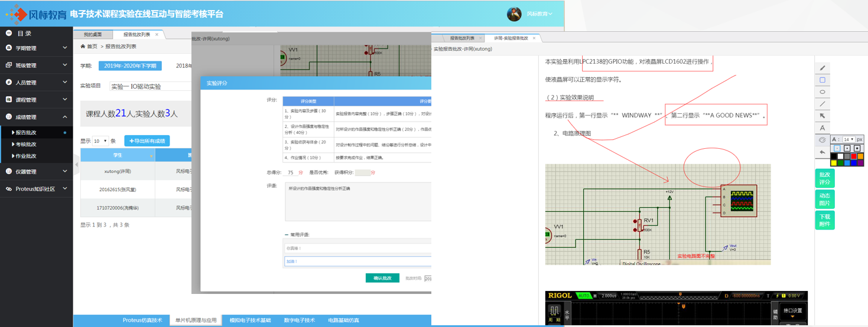The height and width of the screenshot is (327, 868).
Task: Select the ellipse annotation tool
Action: coord(823,92)
